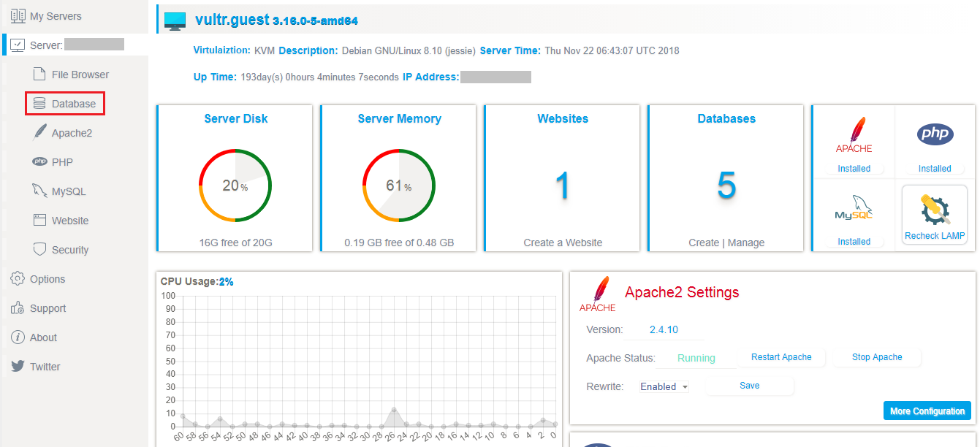Click the Installed label under MySQL
980x447 pixels.
point(854,242)
